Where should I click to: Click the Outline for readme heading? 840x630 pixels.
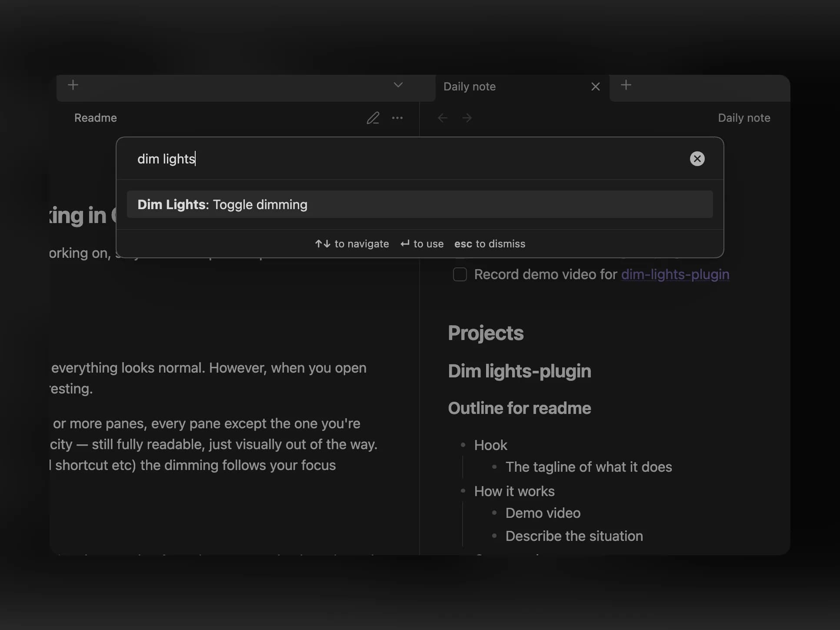(520, 408)
